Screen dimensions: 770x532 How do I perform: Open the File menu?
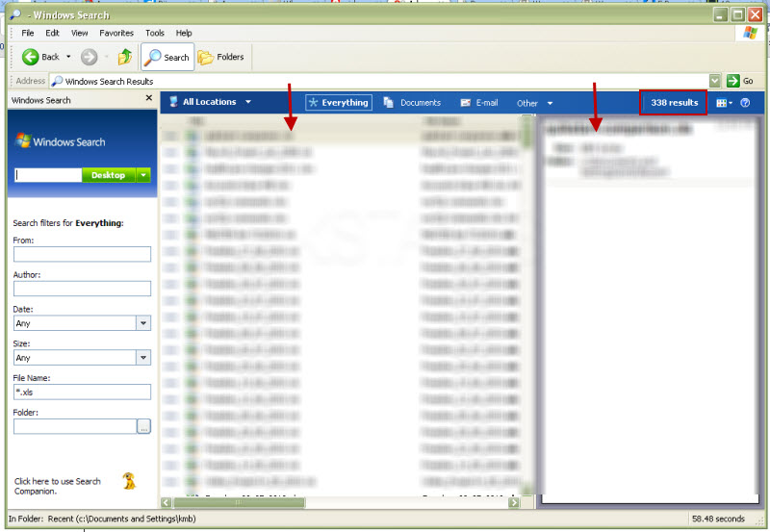pyautogui.click(x=28, y=33)
